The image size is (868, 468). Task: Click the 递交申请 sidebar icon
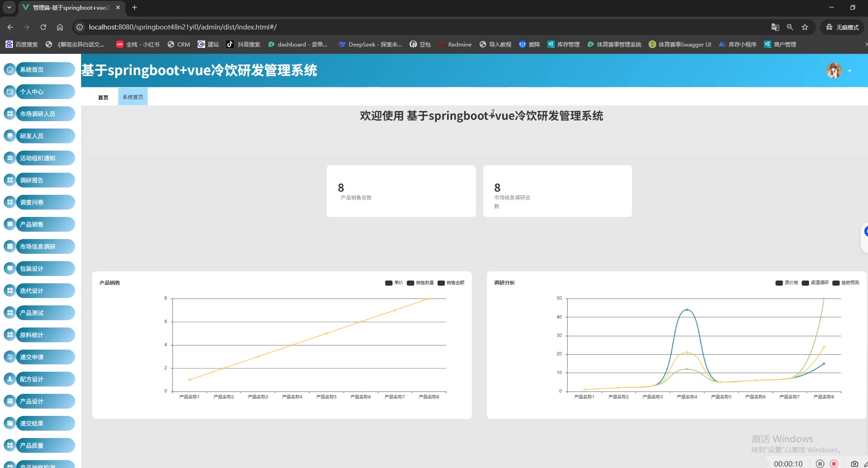[x=10, y=357]
